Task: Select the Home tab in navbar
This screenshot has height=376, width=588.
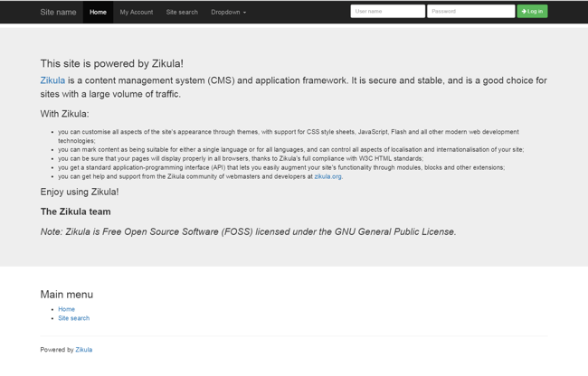Action: (x=98, y=12)
